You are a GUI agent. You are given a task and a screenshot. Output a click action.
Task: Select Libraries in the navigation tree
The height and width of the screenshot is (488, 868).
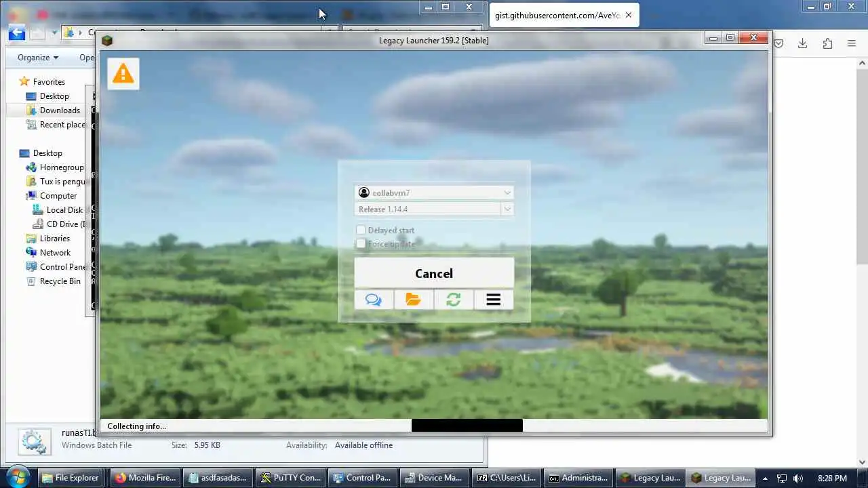(x=55, y=238)
